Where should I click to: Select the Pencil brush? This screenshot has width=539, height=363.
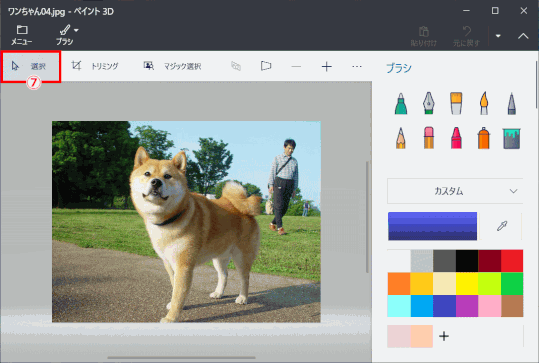coord(401,138)
